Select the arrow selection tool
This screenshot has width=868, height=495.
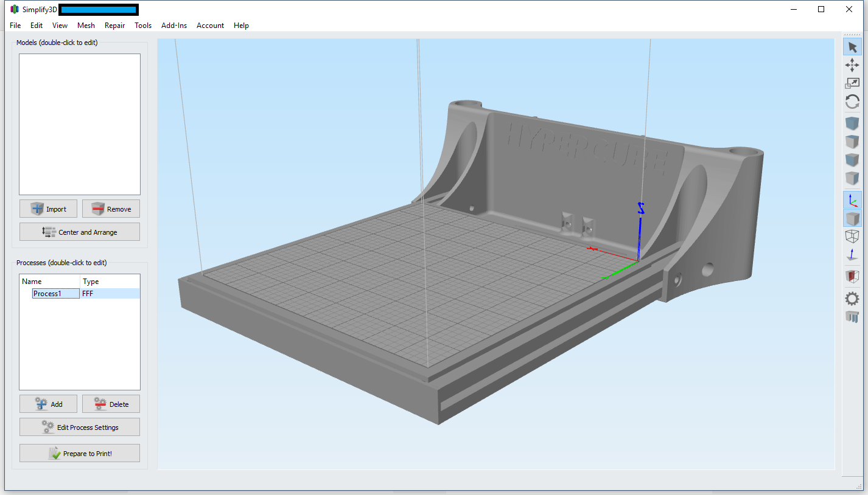(x=852, y=47)
